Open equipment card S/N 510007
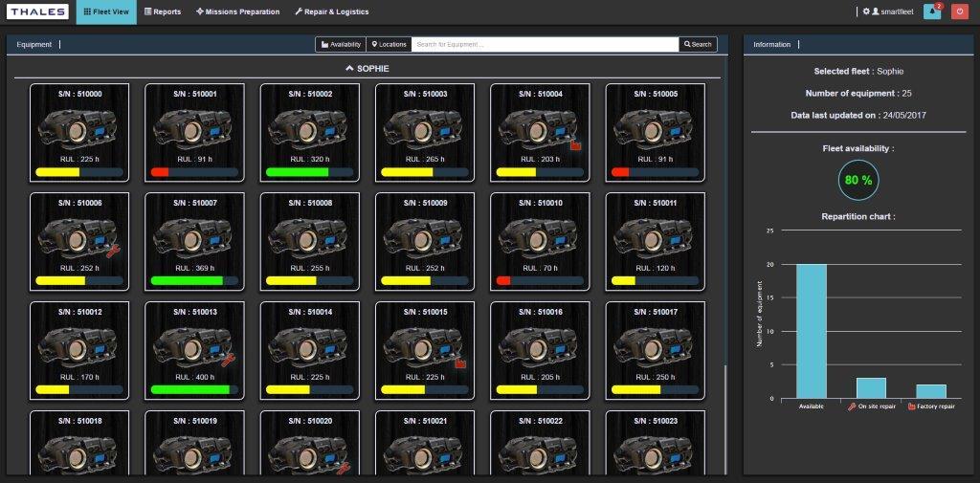This screenshot has width=980, height=483. click(194, 241)
